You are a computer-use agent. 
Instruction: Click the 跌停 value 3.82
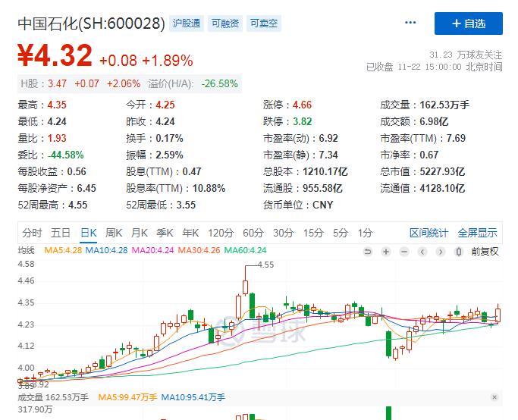[x=302, y=121]
